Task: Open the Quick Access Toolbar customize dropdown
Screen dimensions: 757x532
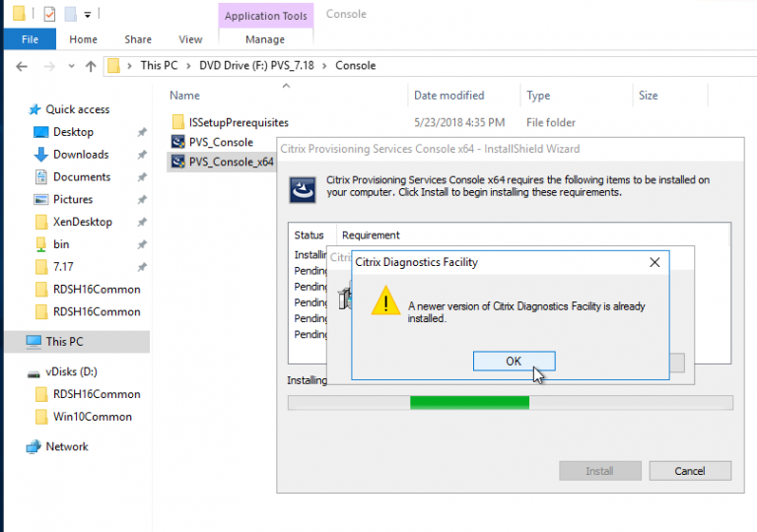Action: (x=88, y=15)
